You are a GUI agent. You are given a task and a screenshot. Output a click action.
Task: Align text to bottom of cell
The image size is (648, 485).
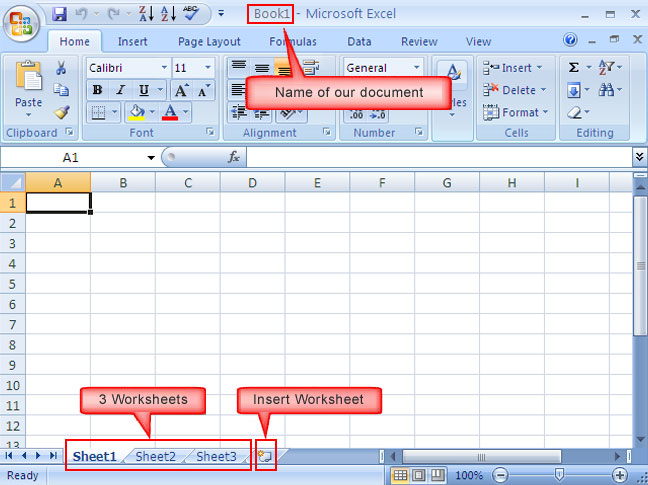284,67
